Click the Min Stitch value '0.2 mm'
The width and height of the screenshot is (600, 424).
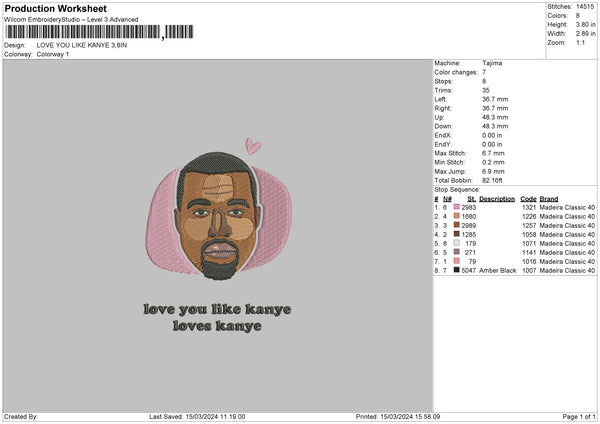(493, 162)
